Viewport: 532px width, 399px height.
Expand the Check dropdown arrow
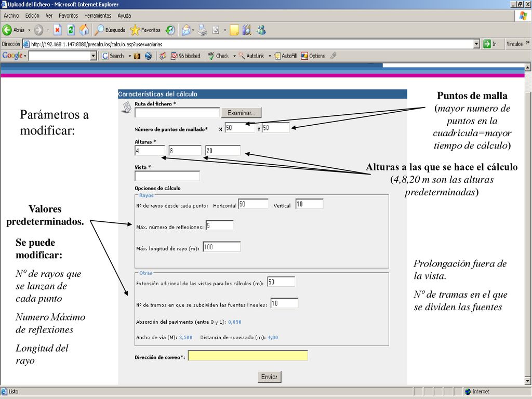point(234,56)
